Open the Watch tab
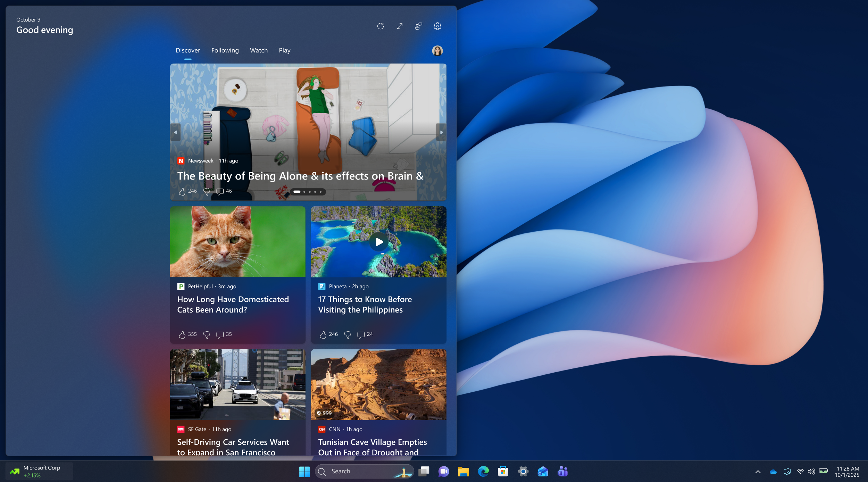 click(259, 50)
